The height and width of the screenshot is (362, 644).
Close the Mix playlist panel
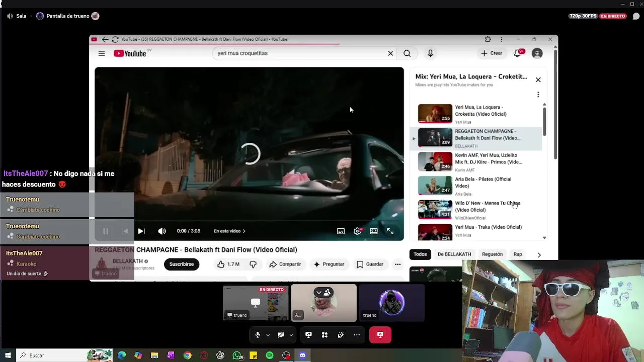(x=538, y=80)
